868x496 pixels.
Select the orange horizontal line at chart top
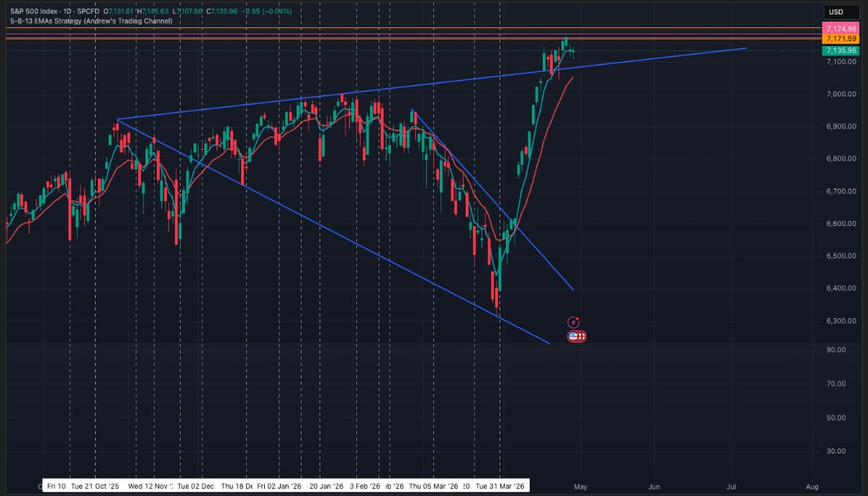coord(410,28)
